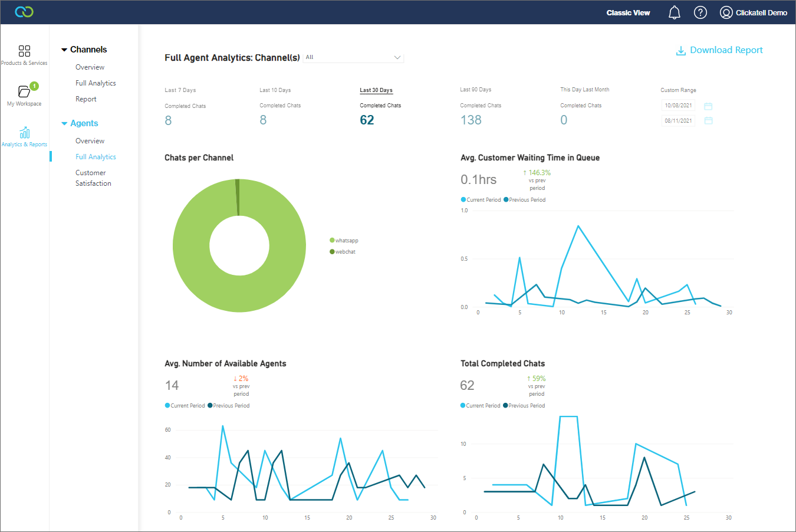This screenshot has width=796, height=532.
Task: Open Clickatell Demo account menu
Action: [x=754, y=12]
